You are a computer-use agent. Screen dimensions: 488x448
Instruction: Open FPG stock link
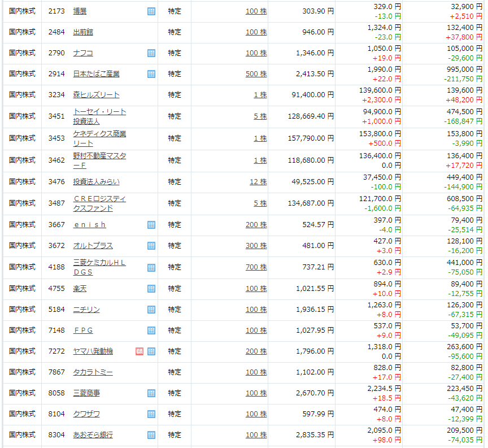83,330
